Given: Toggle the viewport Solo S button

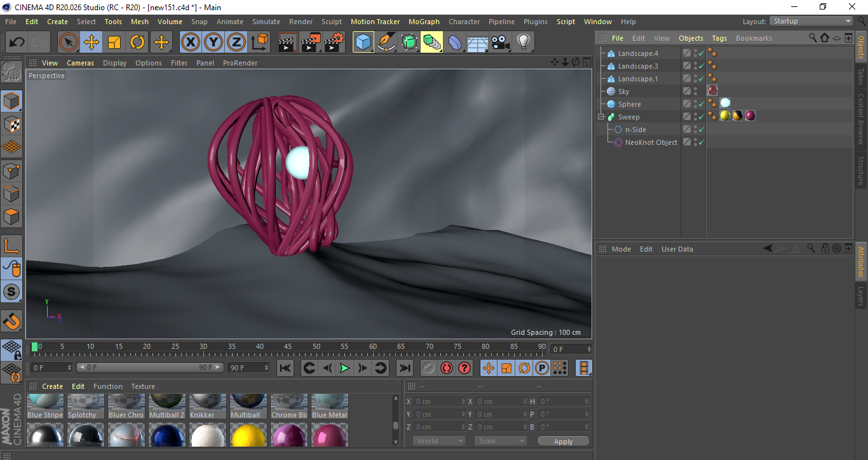Looking at the screenshot, I should tap(11, 292).
